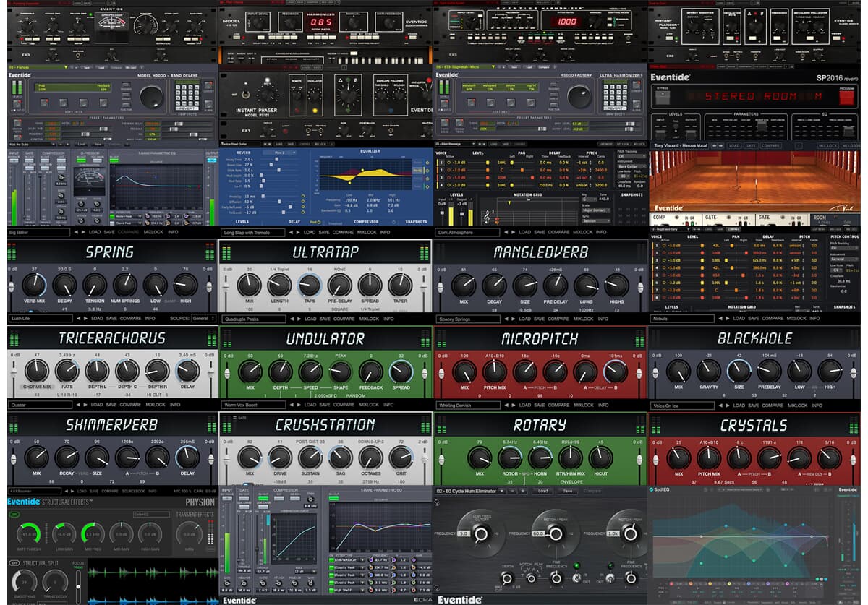
Task: Click the Whirling Dervish preset name field
Action: pyautogui.click(x=470, y=406)
